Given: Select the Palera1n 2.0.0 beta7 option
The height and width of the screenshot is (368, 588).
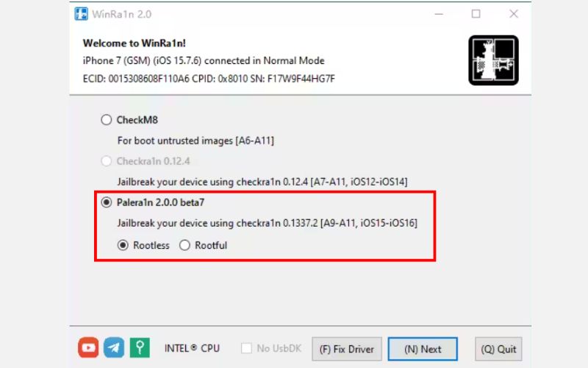Looking at the screenshot, I should click(107, 202).
